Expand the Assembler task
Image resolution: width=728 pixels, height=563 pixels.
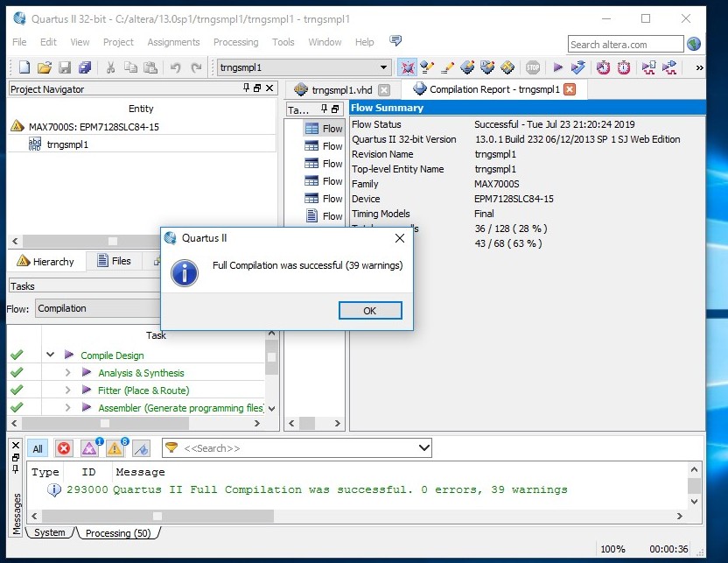click(67, 408)
